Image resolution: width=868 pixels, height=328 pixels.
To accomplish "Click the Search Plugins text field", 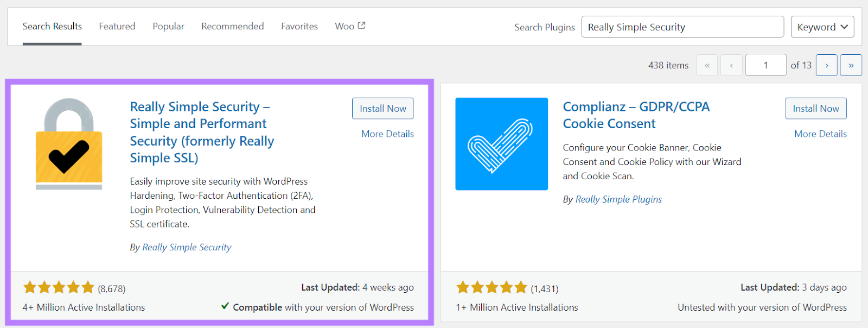I will (682, 27).
